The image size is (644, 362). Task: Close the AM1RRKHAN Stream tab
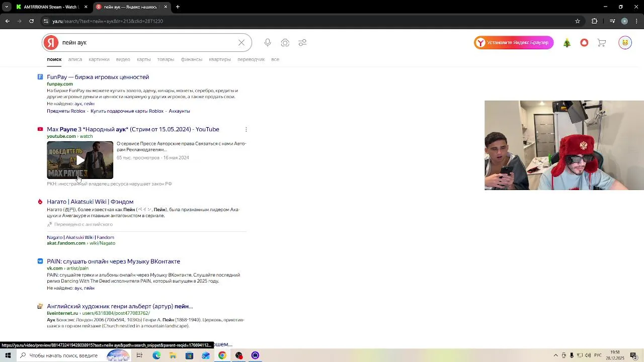[x=86, y=7]
